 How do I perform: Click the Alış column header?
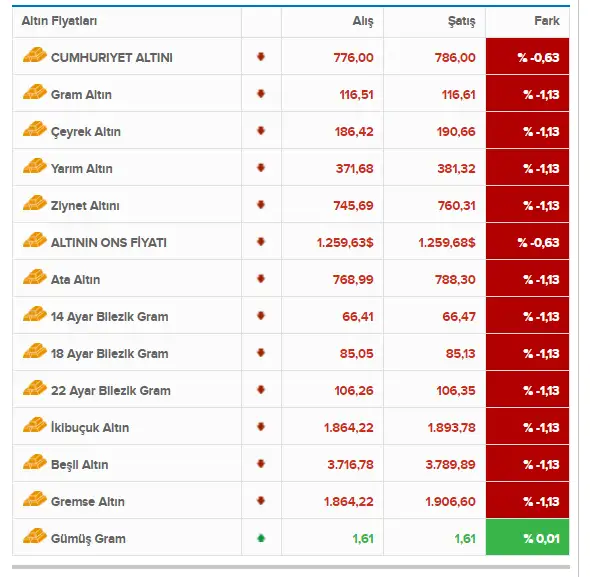point(363,21)
